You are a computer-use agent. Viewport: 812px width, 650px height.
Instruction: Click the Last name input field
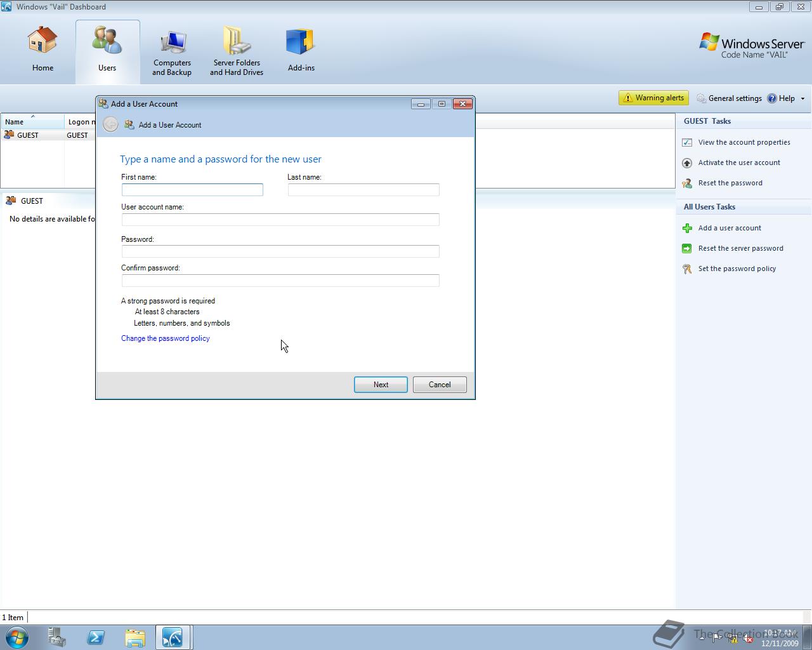pos(363,190)
